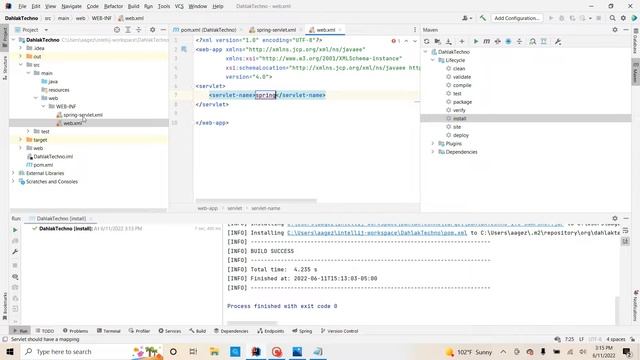
Task: Open Run panel wrench settings icon
Action: pyautogui.click(x=15, y=251)
